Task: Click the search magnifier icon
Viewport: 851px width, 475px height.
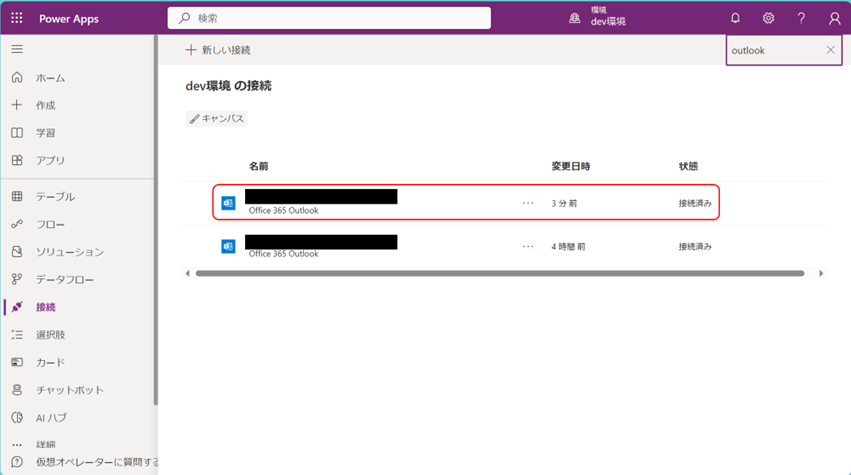Action: [185, 18]
